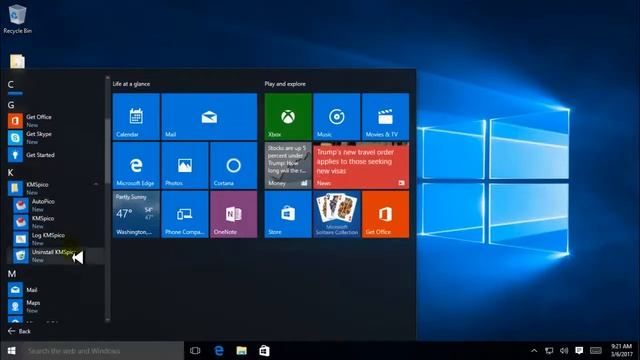This screenshot has width=640, height=360.
Task: Open Get Skype in app list
Action: click(55, 138)
